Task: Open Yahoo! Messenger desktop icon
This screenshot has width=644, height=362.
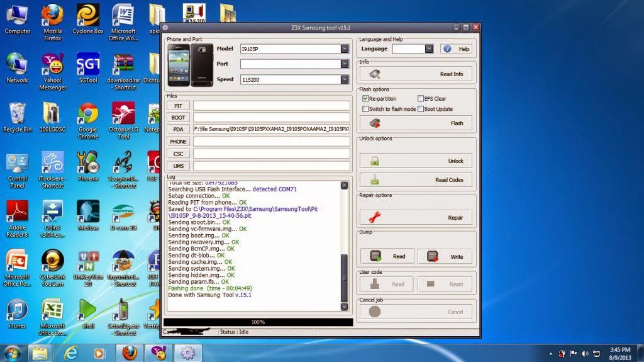Action: [53, 71]
